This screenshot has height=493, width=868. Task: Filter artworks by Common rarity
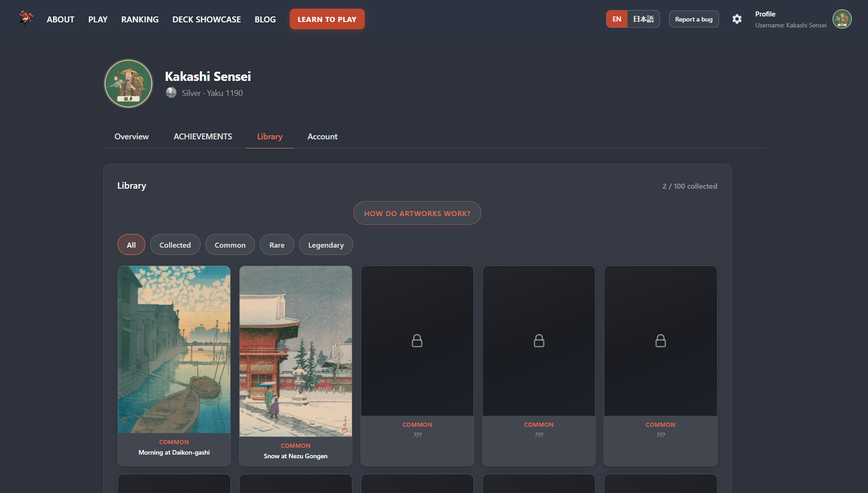point(230,245)
